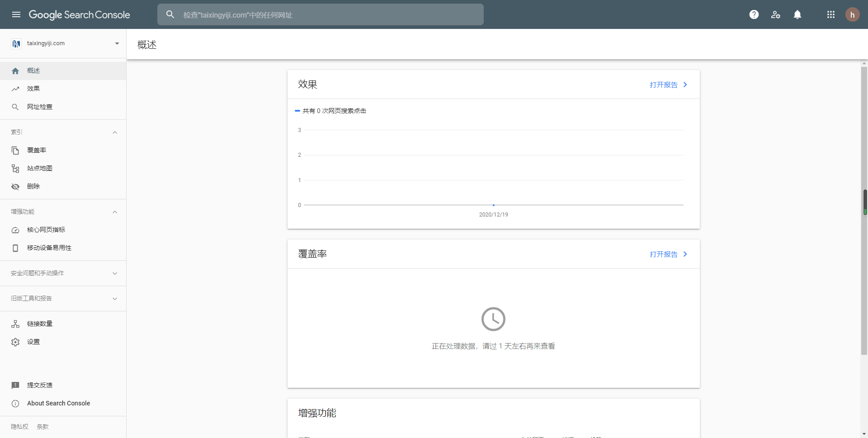The width and height of the screenshot is (868, 438).
Task: Open 覆盖率 in sidebar
Action: click(63, 150)
